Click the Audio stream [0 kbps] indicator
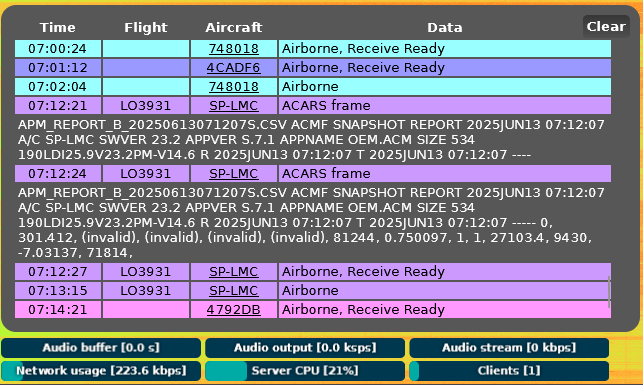This screenshot has height=385, width=643. [509, 348]
